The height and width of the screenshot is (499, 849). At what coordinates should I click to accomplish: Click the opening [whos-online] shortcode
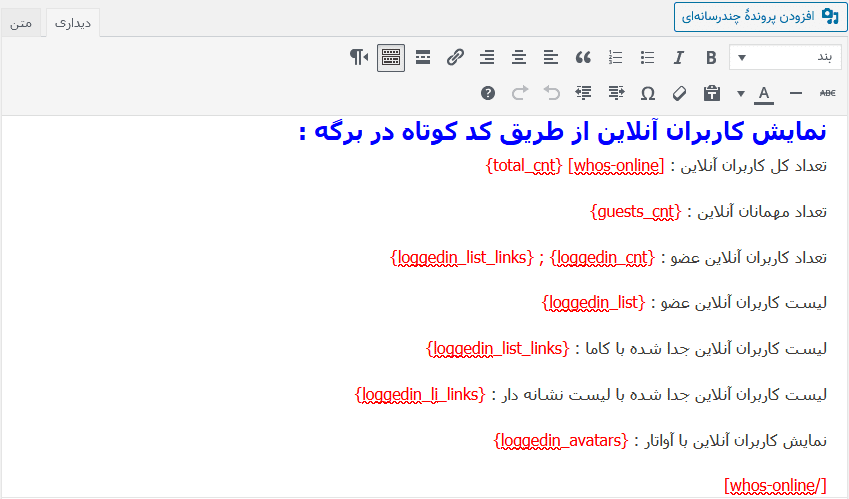[616, 166]
